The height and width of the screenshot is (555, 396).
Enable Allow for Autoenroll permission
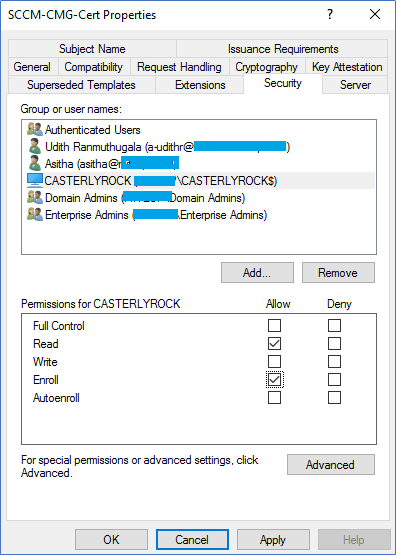coord(274,398)
